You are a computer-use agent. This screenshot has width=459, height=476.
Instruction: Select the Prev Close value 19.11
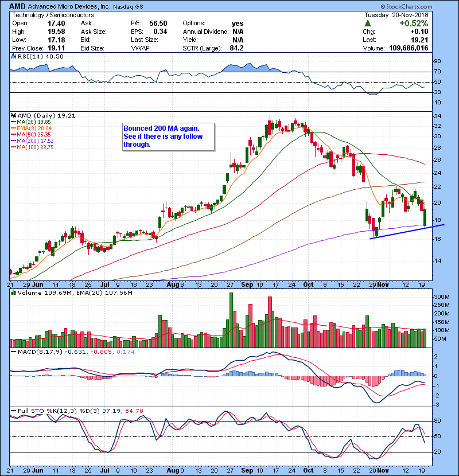point(56,48)
